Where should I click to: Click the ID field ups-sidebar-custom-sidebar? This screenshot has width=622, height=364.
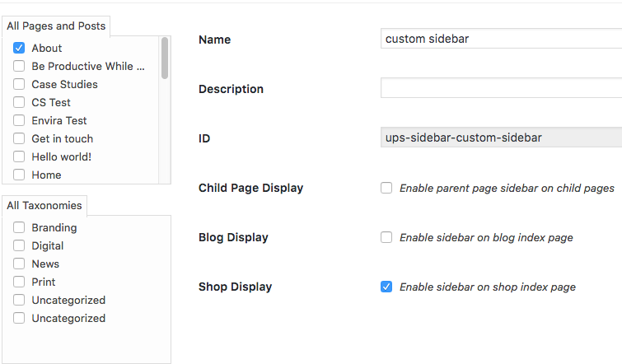(x=501, y=138)
